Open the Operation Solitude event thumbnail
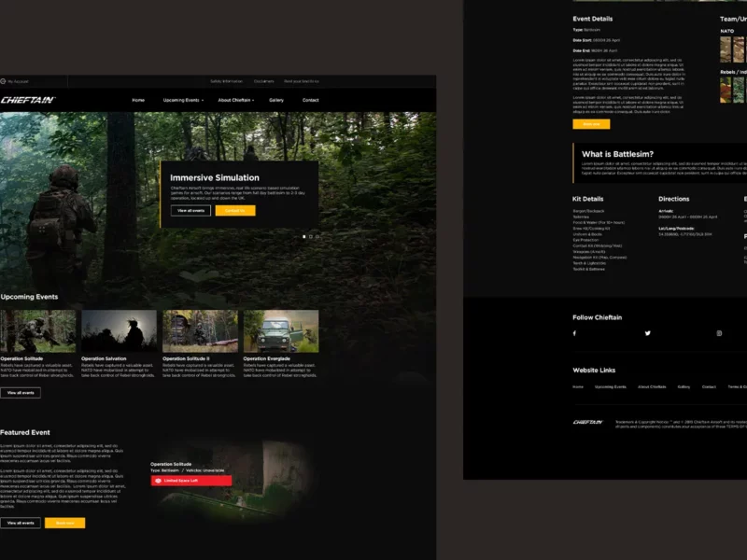The height and width of the screenshot is (560, 747). (x=37, y=331)
